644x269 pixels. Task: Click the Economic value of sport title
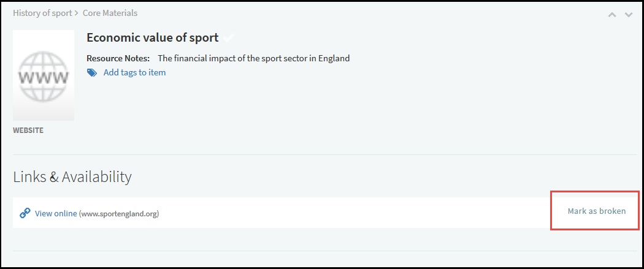pyautogui.click(x=152, y=37)
